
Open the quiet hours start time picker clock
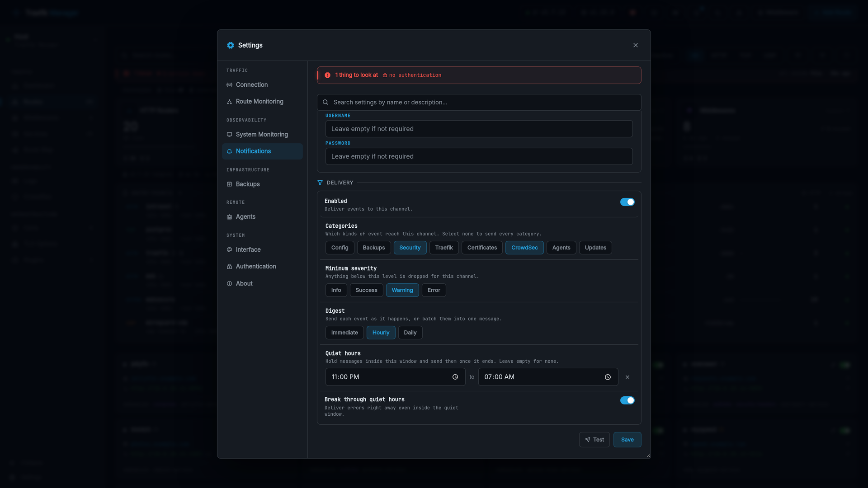(455, 377)
